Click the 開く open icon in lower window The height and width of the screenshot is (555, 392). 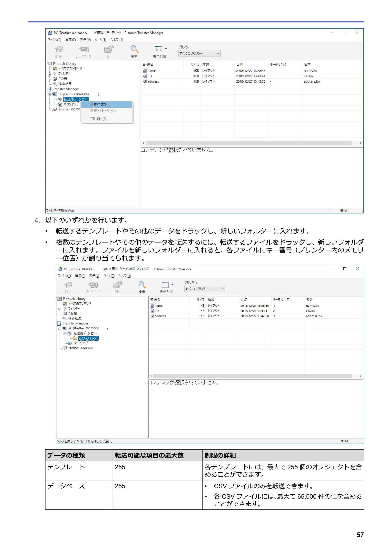click(118, 285)
